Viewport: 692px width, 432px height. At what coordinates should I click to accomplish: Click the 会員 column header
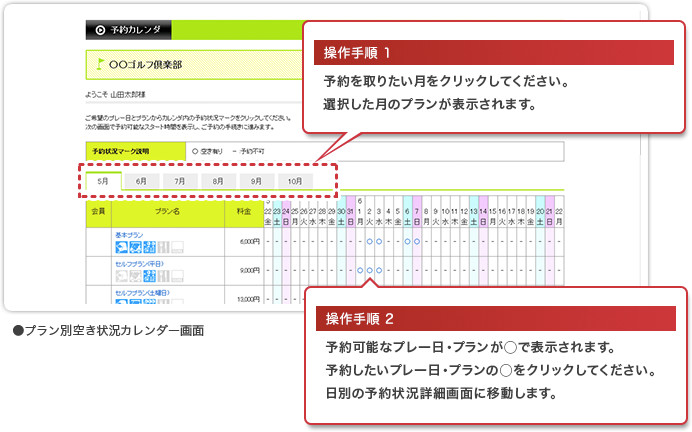coord(98,212)
